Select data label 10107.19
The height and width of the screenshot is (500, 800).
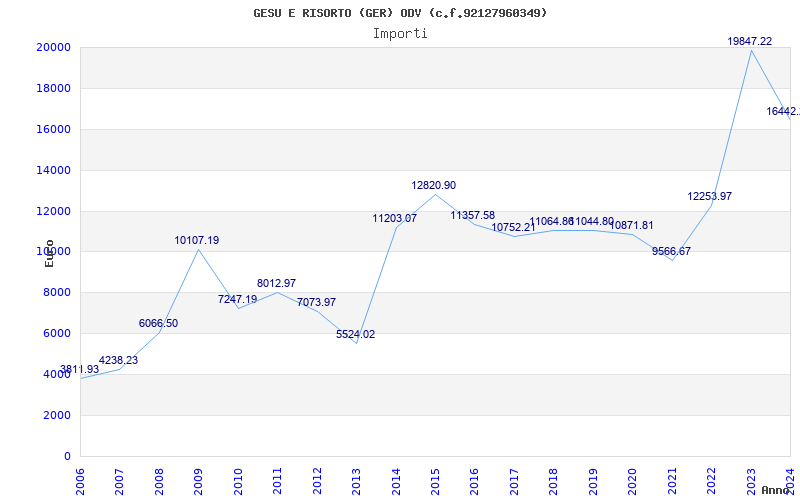pos(197,240)
